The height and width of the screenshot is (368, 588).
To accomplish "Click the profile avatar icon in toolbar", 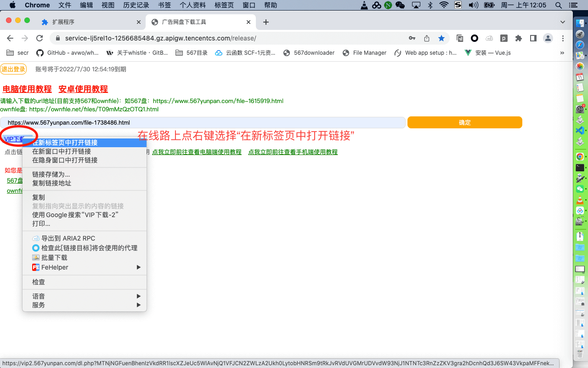I will point(548,38).
